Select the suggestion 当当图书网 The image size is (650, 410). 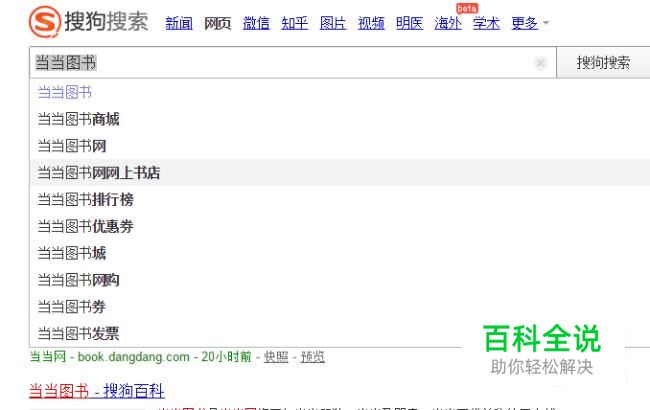click(x=72, y=146)
